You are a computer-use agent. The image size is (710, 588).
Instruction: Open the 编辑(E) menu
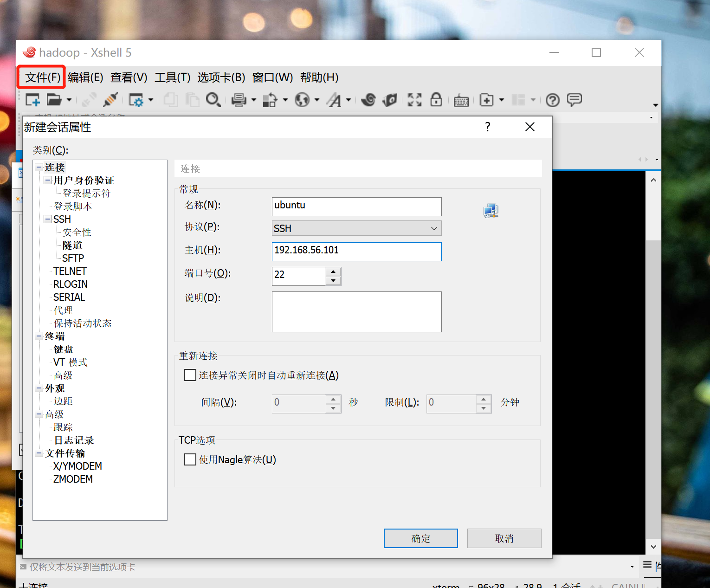tap(85, 78)
